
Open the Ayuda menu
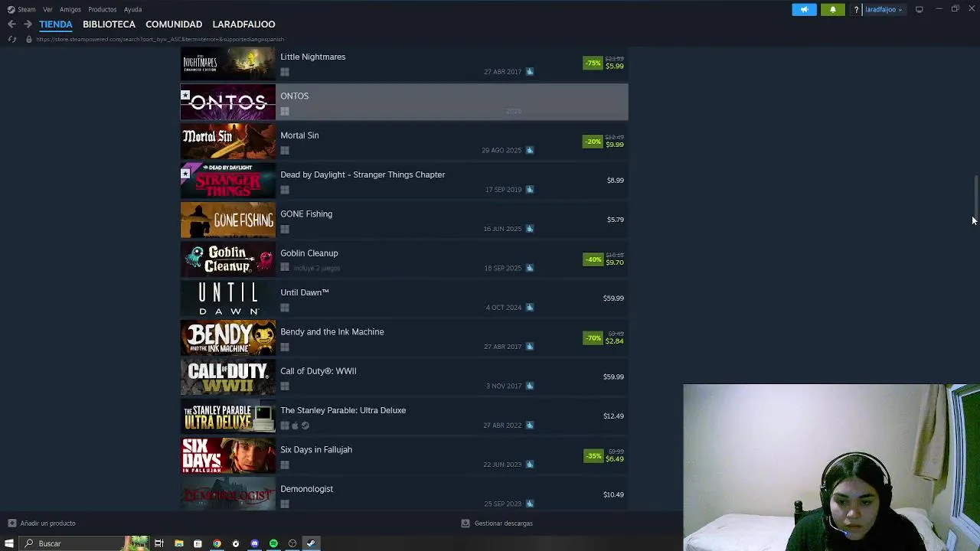(x=132, y=9)
